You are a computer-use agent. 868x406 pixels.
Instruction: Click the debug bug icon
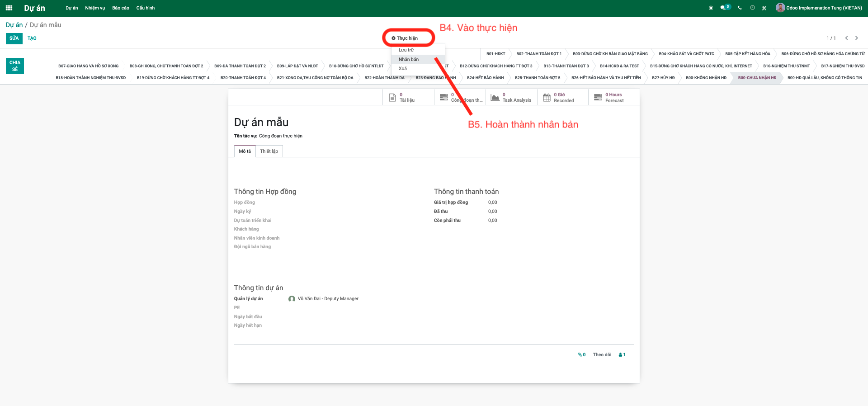(711, 8)
